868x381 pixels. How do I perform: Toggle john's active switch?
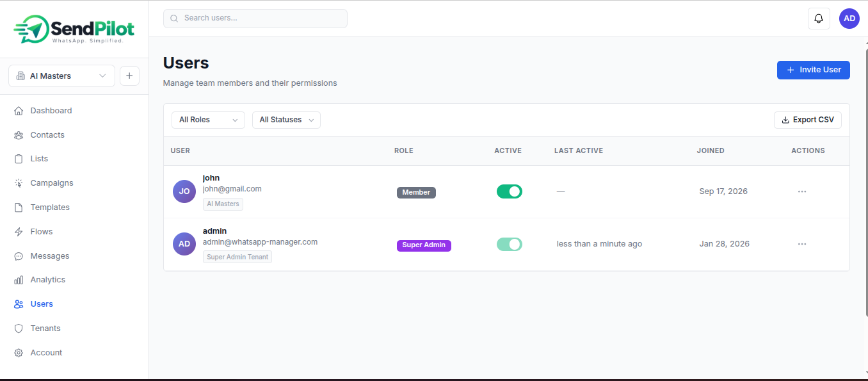tap(510, 191)
